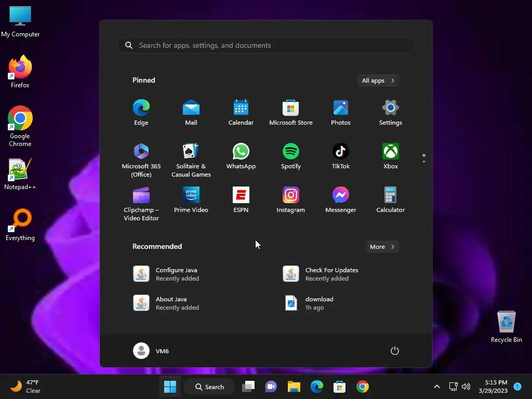Select Recycle Bin on desktop
Viewport: 532px width, 399px height.
pyautogui.click(x=506, y=326)
